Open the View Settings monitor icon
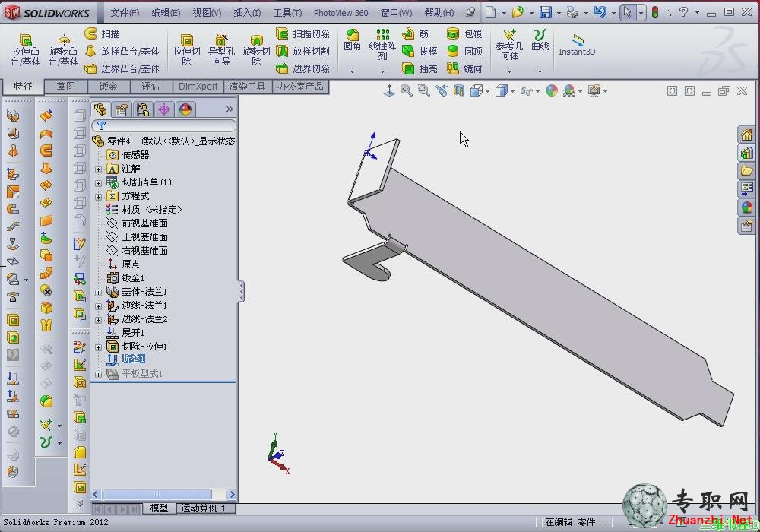This screenshot has height=532, width=760. point(594,90)
